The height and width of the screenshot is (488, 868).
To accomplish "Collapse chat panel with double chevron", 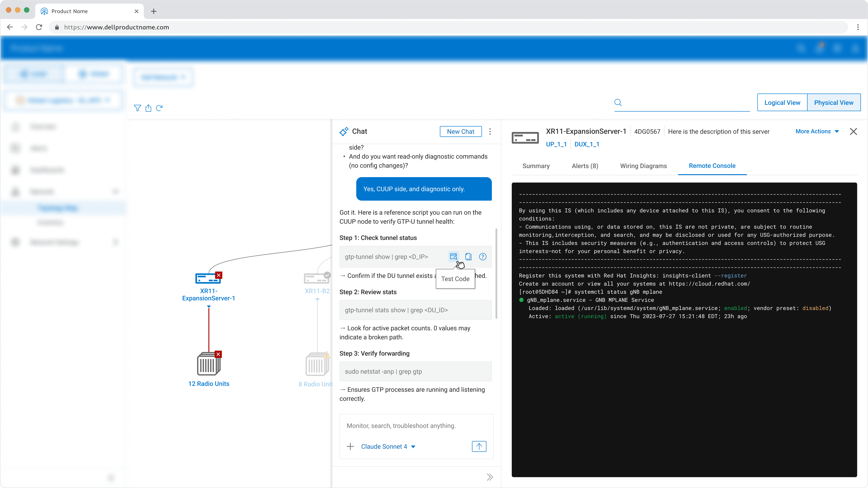I will 490,477.
